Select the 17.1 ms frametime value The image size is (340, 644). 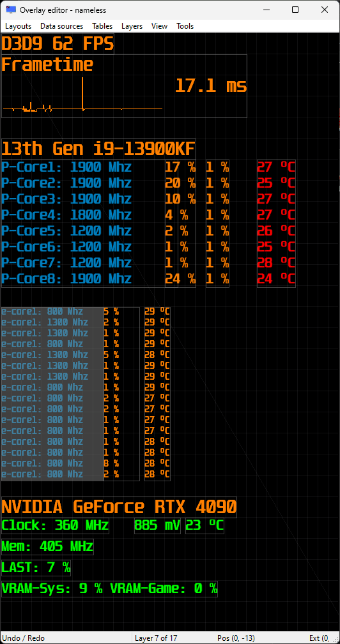[211, 86]
